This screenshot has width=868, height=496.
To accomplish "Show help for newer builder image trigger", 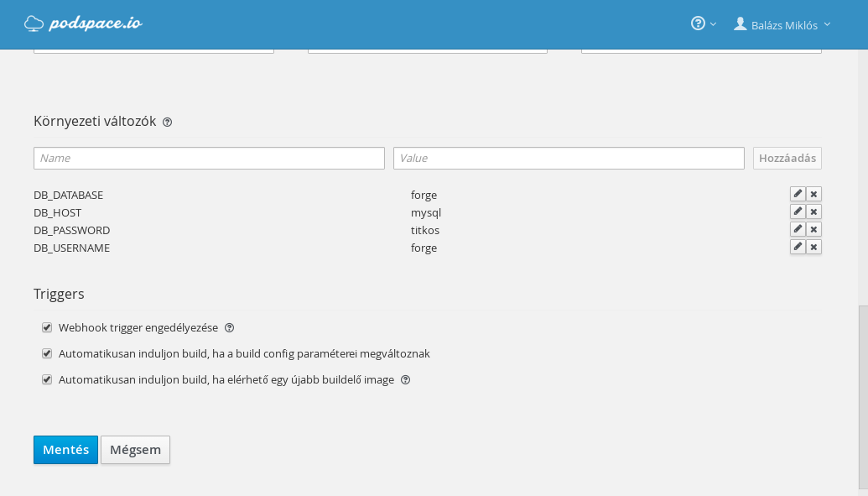I will coord(406,380).
